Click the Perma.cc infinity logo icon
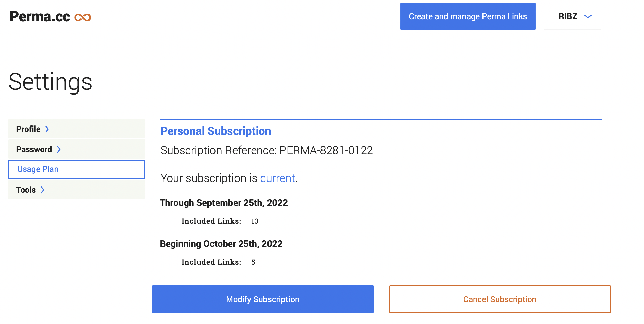Viewport: 644px width, 324px height. (x=83, y=17)
